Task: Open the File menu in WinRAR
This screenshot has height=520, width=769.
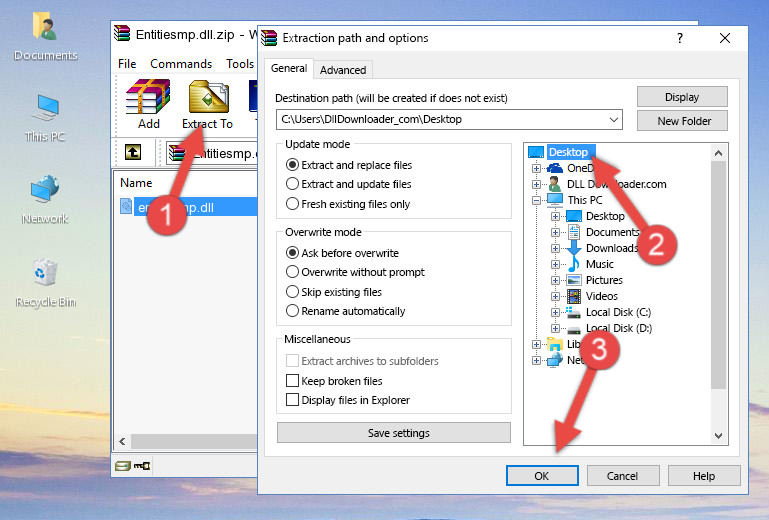Action: (x=127, y=64)
